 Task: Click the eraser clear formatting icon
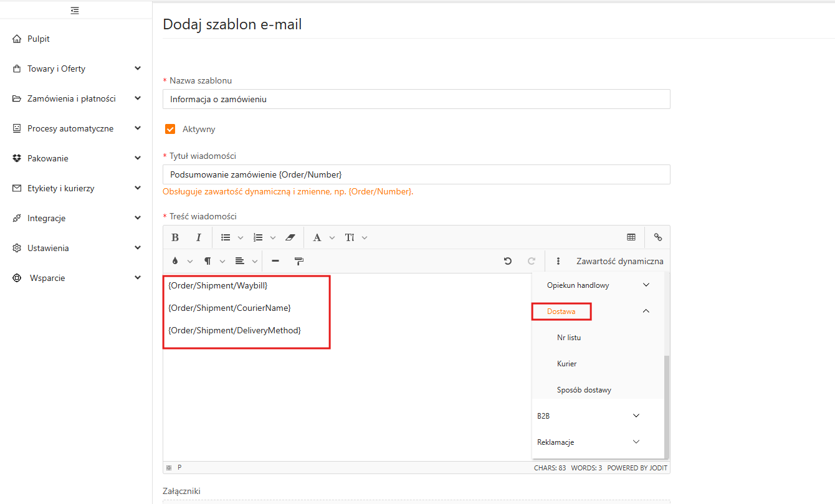click(290, 237)
